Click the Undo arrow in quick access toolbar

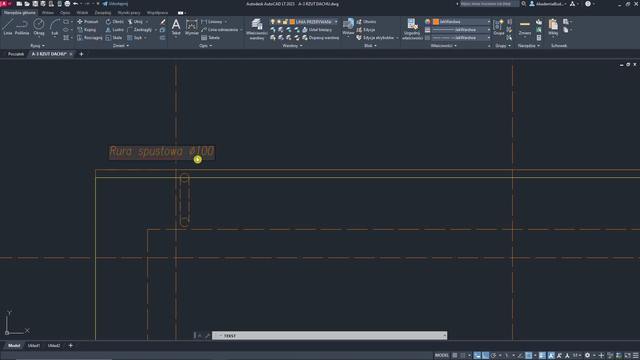point(76,4)
